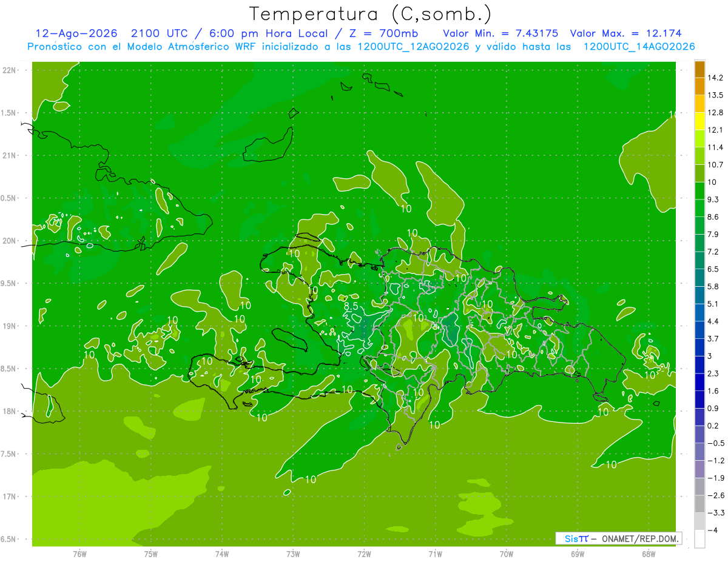Click the "2.3" value on color scale
The height and width of the screenshot is (562, 728).
(x=714, y=373)
